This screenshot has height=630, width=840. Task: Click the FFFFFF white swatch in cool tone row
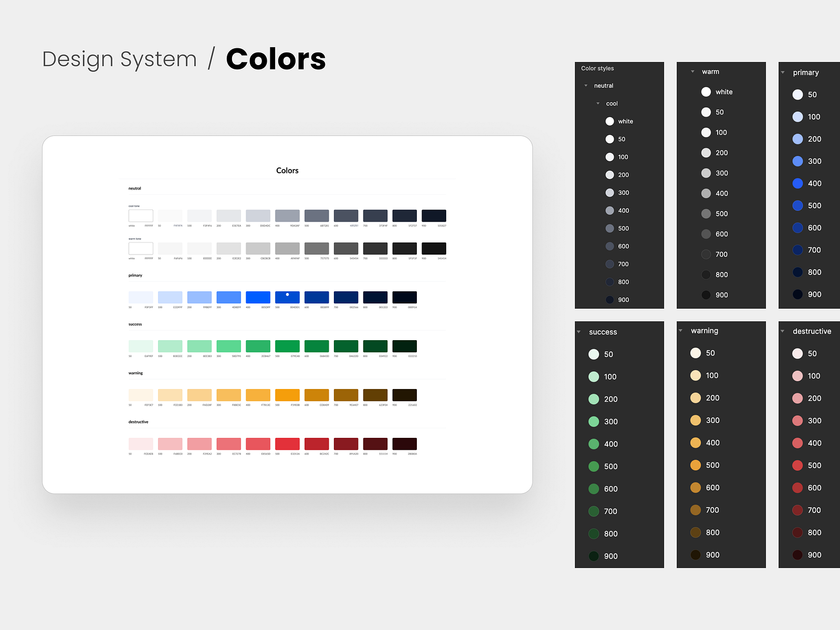pyautogui.click(x=140, y=215)
